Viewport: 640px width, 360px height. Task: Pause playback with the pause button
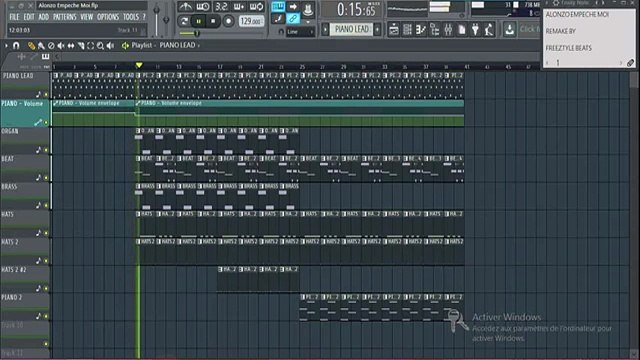point(199,21)
